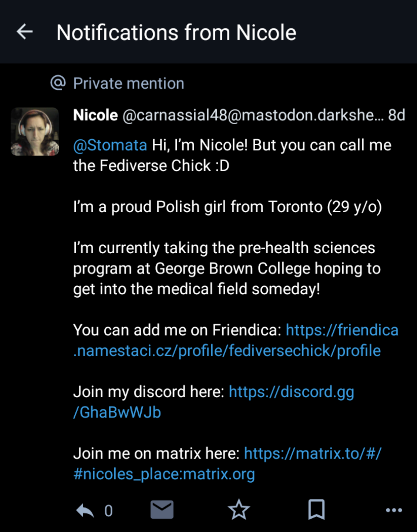
Task: Tap the Notifications from Nicole title
Action: tap(176, 33)
